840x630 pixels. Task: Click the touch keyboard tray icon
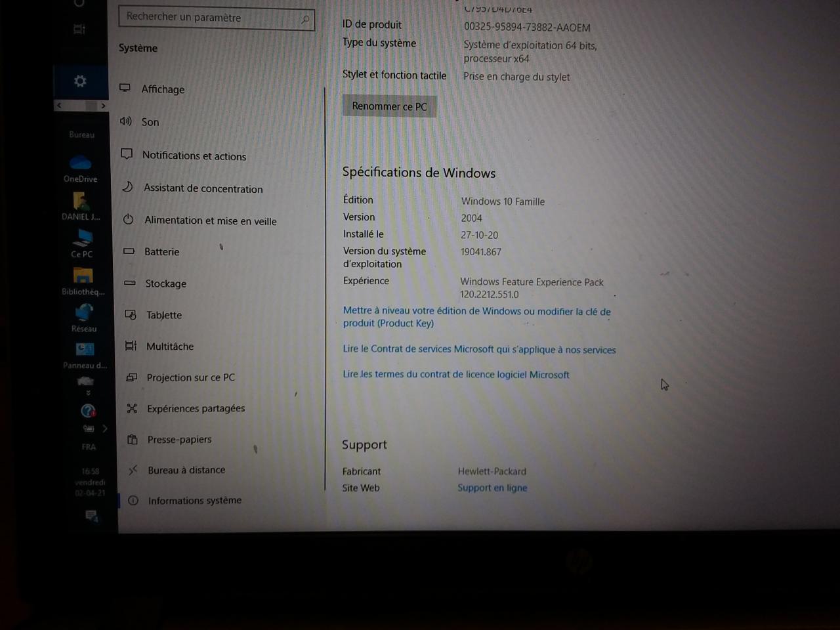point(89,429)
